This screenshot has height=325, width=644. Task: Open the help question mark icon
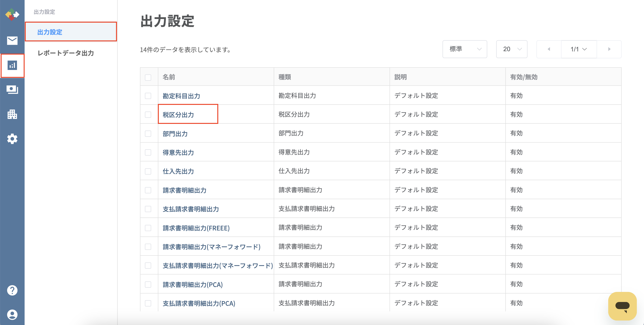click(x=12, y=290)
